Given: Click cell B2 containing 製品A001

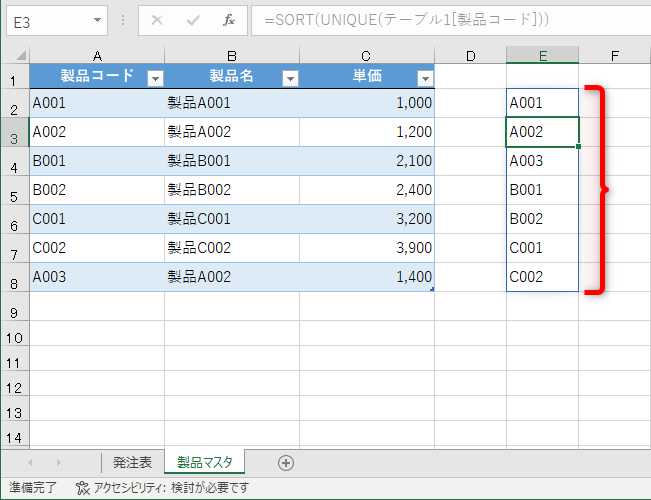Looking at the screenshot, I should [232, 103].
